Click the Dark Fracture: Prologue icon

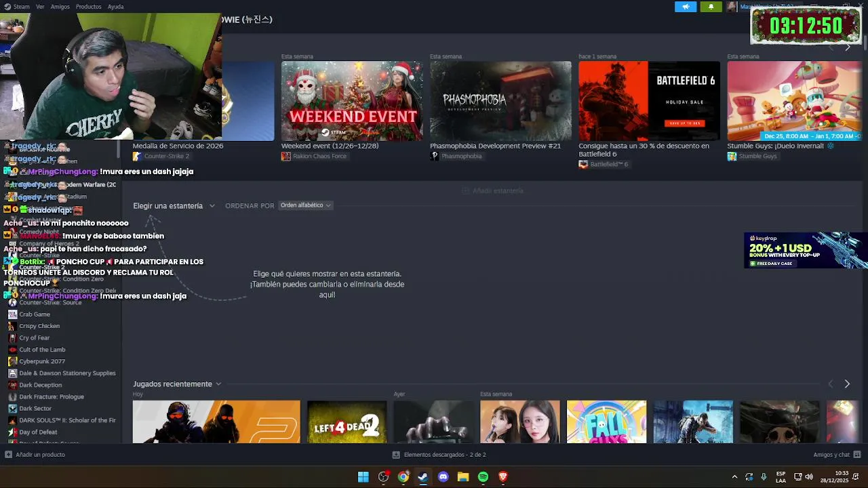[12, 396]
